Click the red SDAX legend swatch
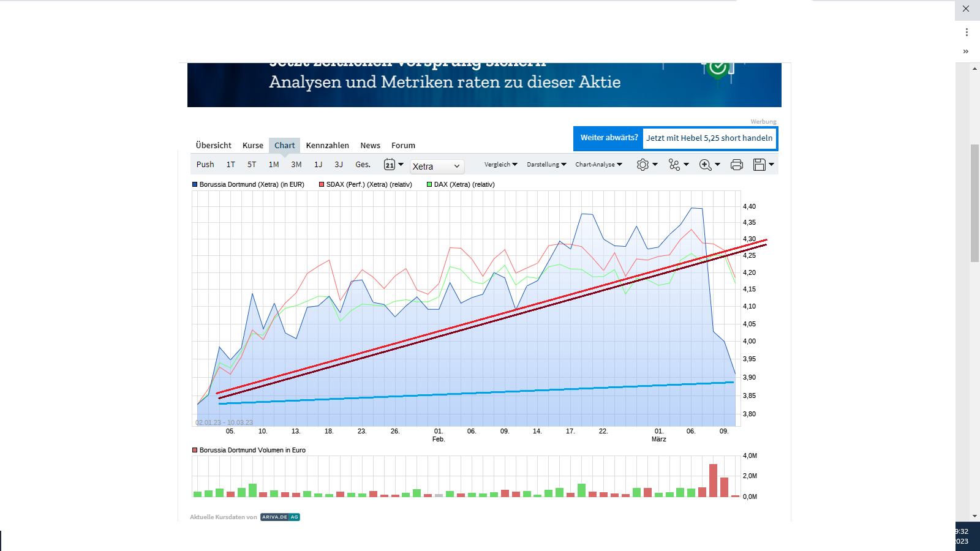This screenshot has height=551, width=980. pyautogui.click(x=322, y=184)
